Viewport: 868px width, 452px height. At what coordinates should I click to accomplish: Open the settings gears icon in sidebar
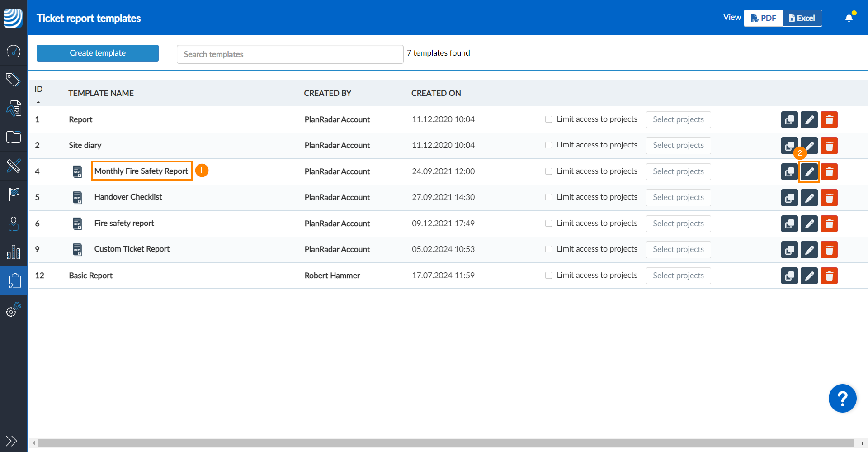coord(14,310)
